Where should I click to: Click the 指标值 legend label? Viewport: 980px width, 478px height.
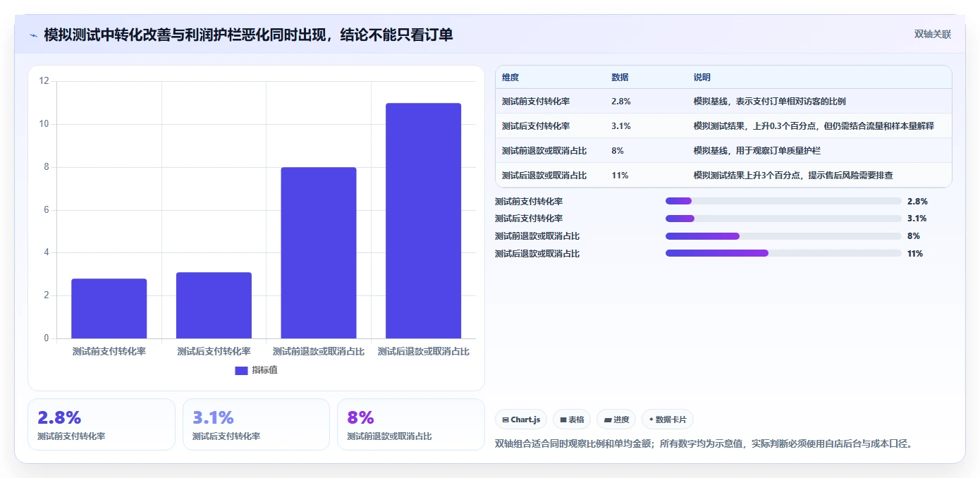[x=264, y=371]
